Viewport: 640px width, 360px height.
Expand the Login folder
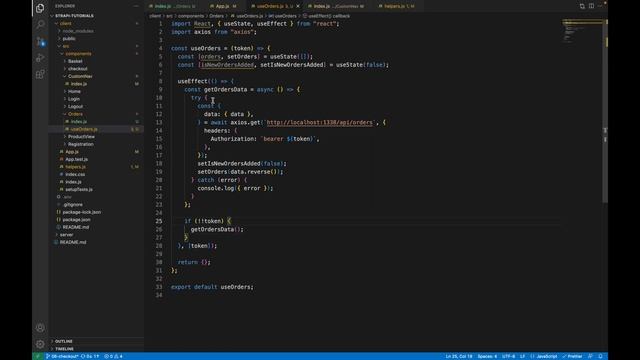(74, 99)
